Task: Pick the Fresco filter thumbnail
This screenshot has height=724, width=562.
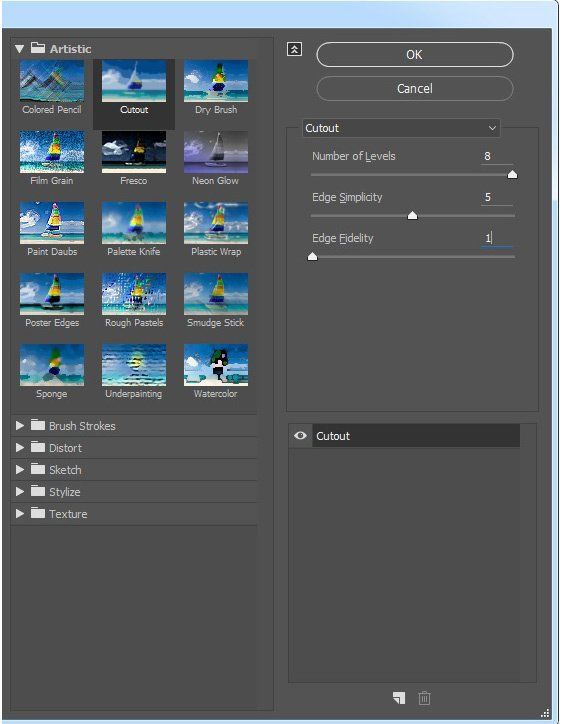Action: tap(134, 152)
